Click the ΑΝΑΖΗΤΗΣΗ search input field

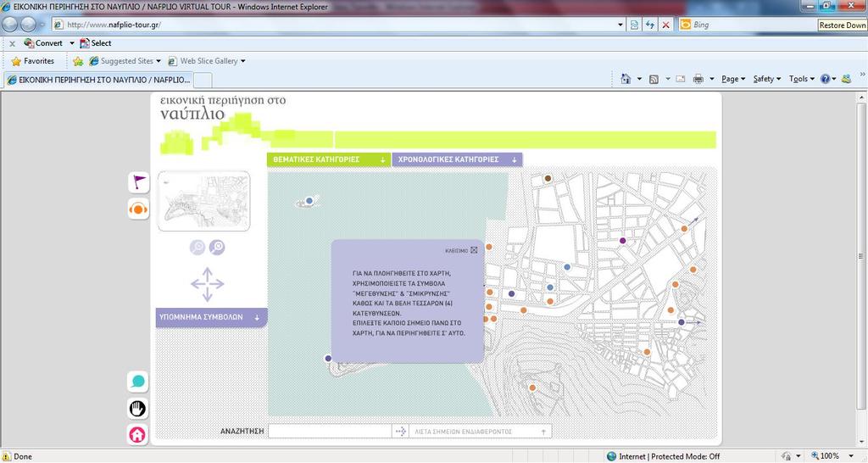tap(330, 431)
